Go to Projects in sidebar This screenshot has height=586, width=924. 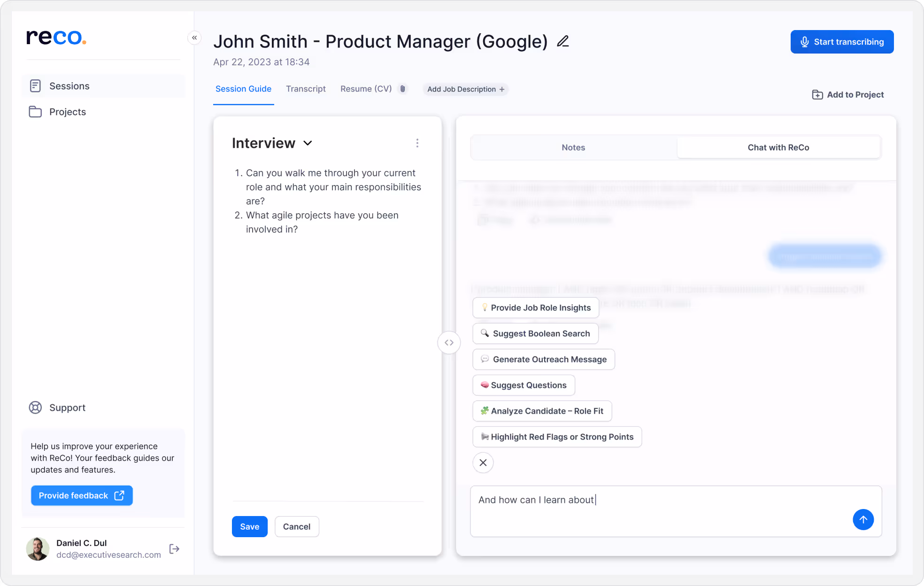67,112
